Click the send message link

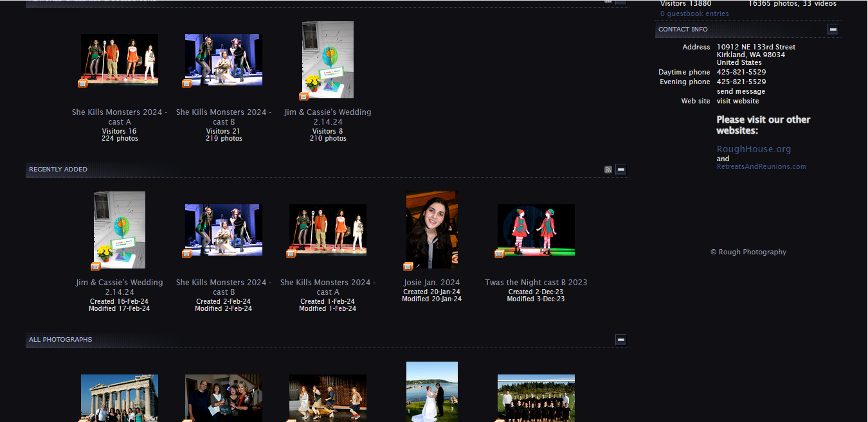741,91
